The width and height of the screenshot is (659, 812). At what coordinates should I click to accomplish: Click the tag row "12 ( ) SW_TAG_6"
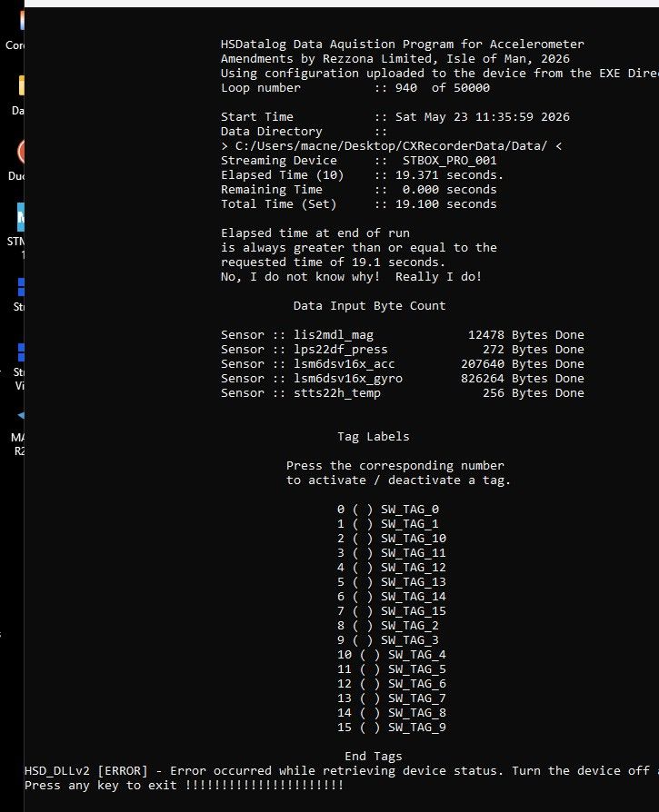[x=392, y=684]
